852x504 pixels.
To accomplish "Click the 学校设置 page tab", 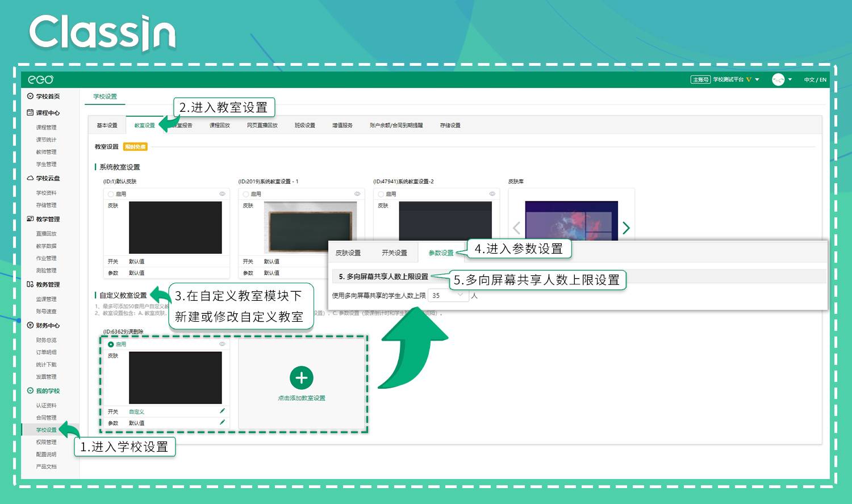I will (105, 96).
